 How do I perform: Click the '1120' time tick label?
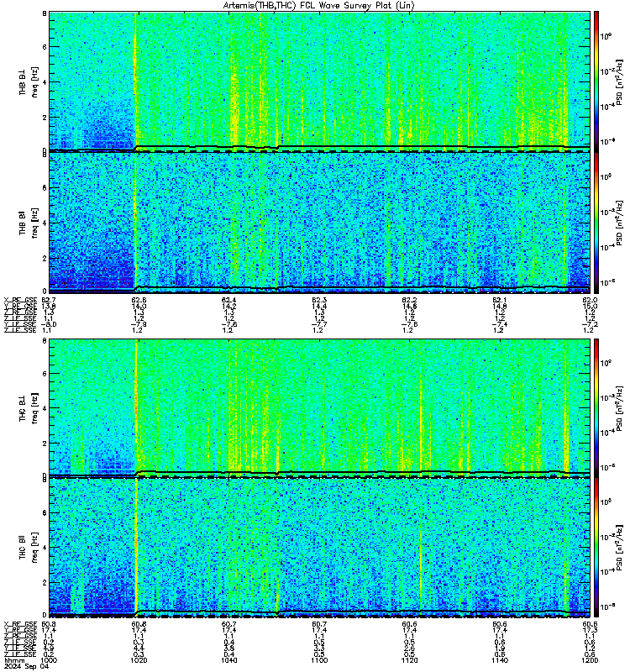pos(409,660)
